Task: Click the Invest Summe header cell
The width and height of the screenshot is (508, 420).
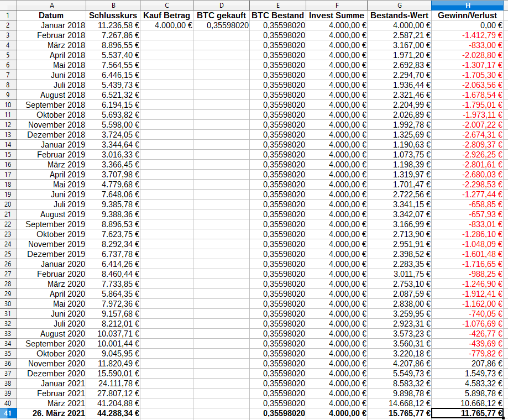Action: coord(337,15)
